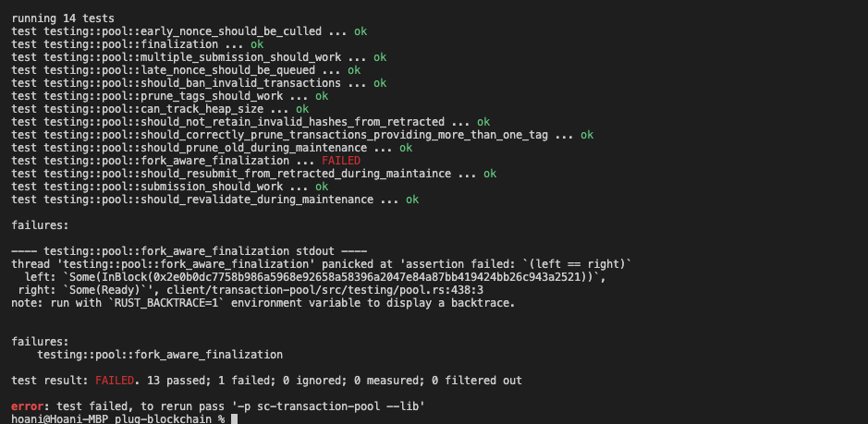The width and height of the screenshot is (868, 424).
Task: Click the terminal prompt cursor after plug-blockchain %
Action: point(234,419)
